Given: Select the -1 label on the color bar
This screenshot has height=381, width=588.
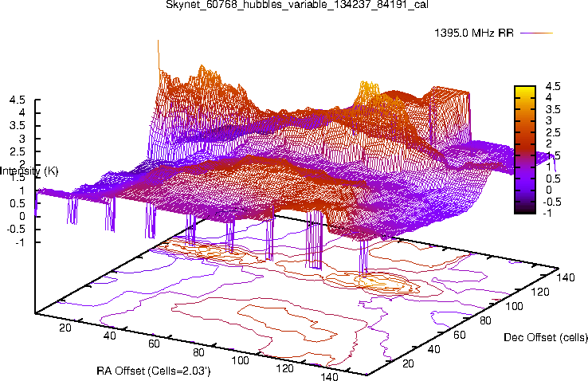Looking at the screenshot, I should 547,213.
